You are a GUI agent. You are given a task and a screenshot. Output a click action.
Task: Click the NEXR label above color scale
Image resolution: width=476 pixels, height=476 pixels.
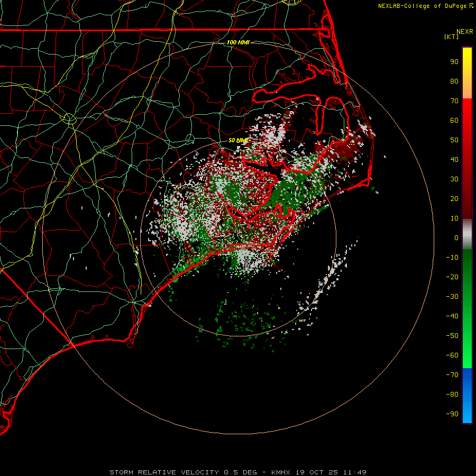click(x=465, y=32)
